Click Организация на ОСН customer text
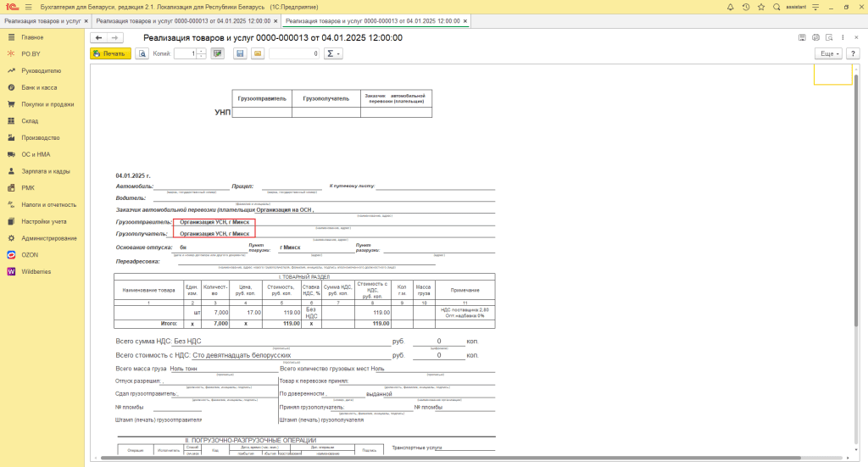This screenshot has height=467, width=868. (x=285, y=209)
